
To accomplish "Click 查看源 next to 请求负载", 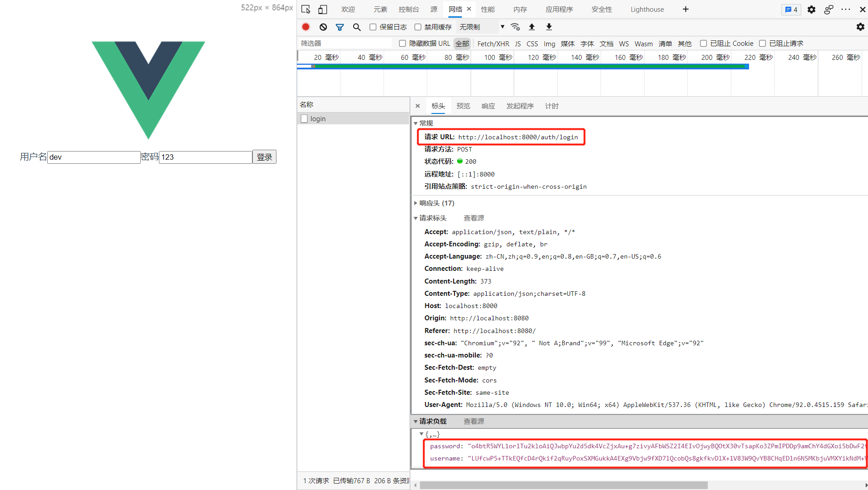I will 473,421.
